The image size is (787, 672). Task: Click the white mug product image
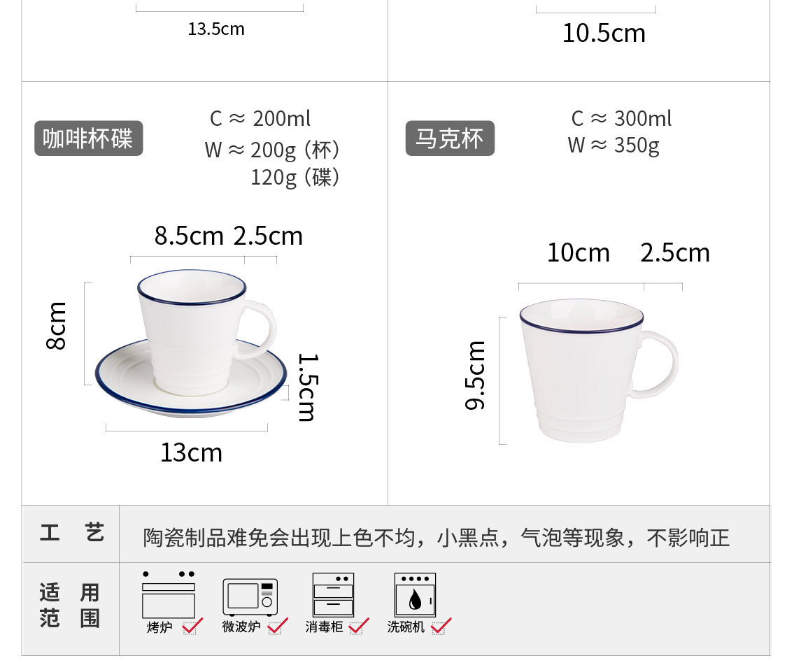(599, 371)
